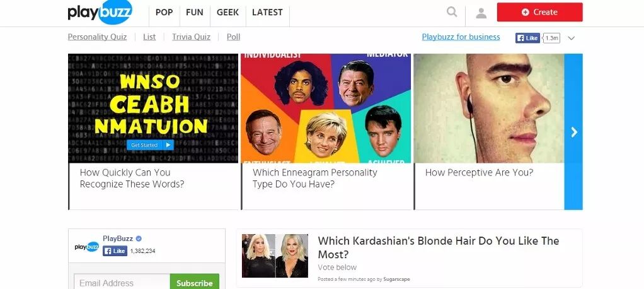This screenshot has width=644, height=289.
Task: Open the Kardashian blonde hair poll thumbnail
Action: [275, 256]
